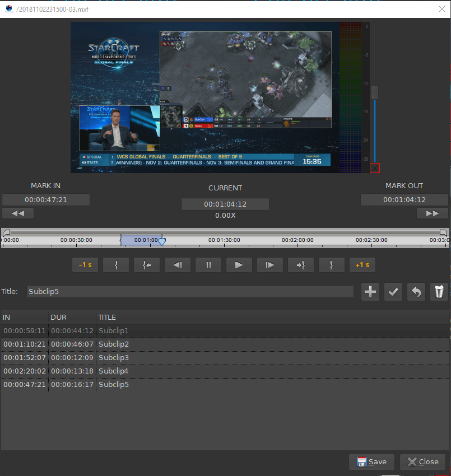Image resolution: width=451 pixels, height=476 pixels.
Task: Select the Subclip5 row
Action: [225, 385]
